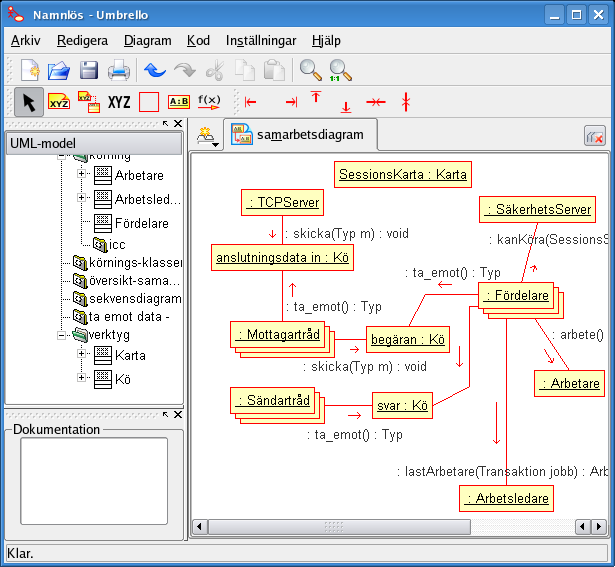Image resolution: width=615 pixels, height=567 pixels.
Task: Select the svar : Kö object
Action: pyautogui.click(x=402, y=405)
